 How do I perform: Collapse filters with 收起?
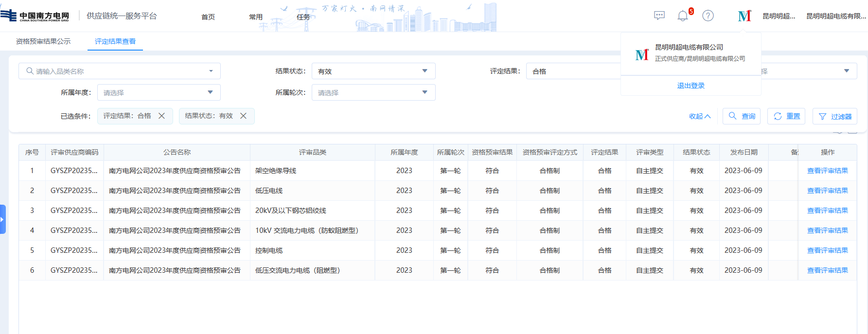pos(699,117)
